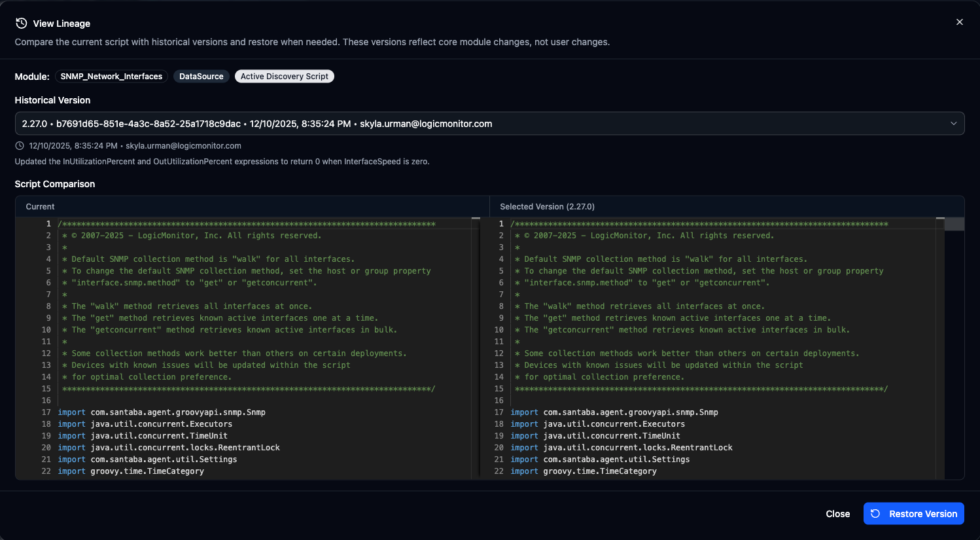980x540 pixels.
Task: Click the Restore Version button
Action: [x=914, y=514]
